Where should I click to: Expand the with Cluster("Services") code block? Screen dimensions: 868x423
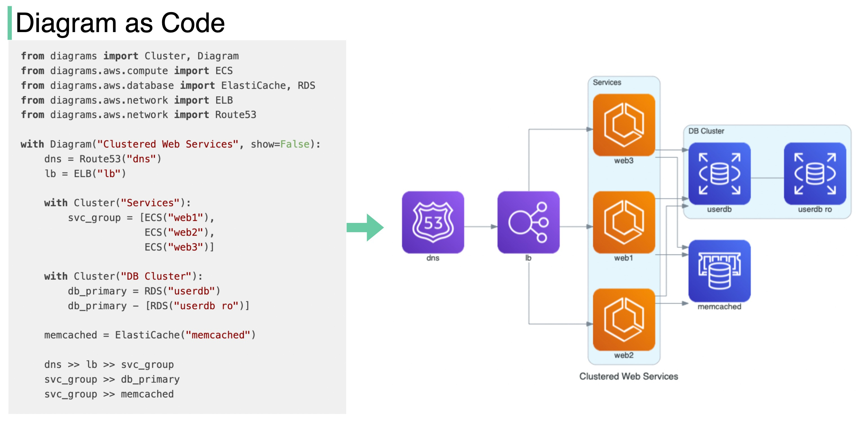click(x=116, y=203)
